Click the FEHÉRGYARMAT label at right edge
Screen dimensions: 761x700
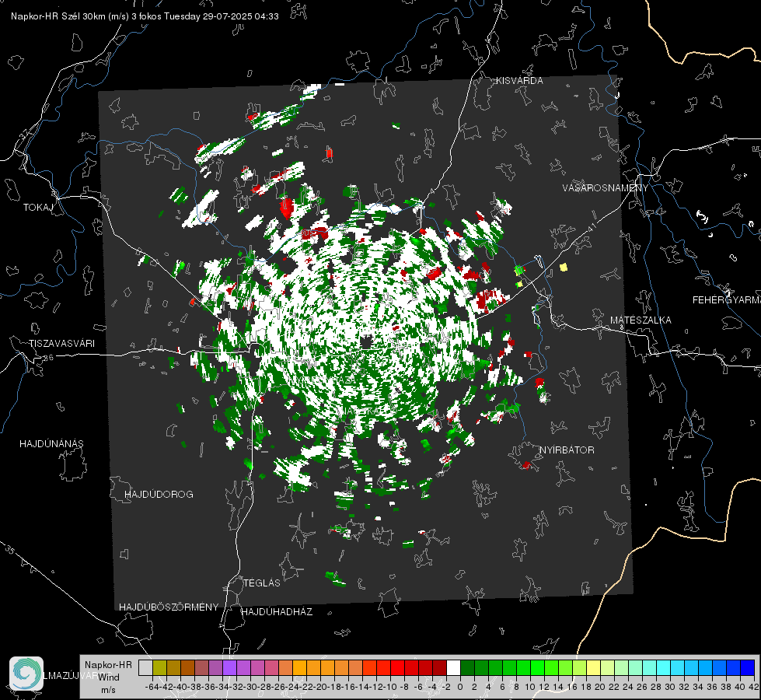point(726,300)
